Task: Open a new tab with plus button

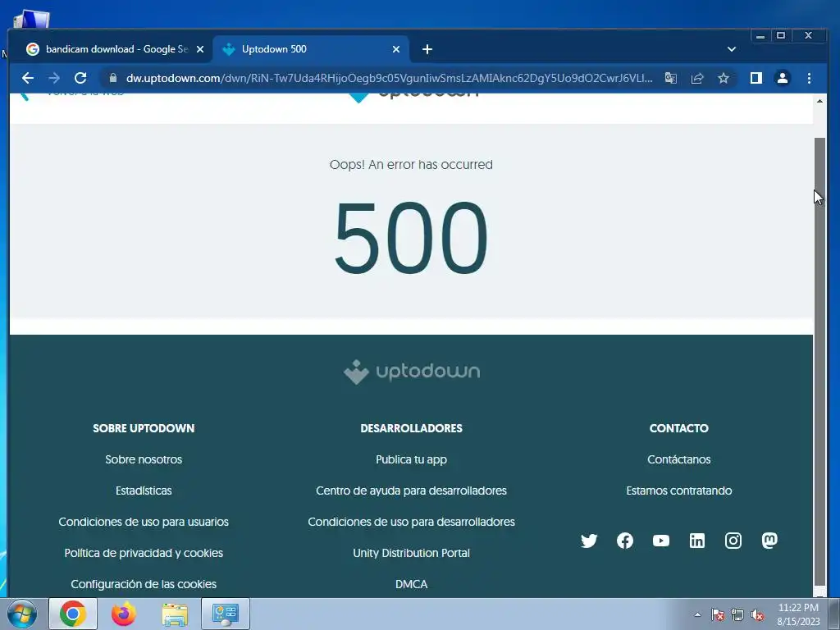Action: coord(427,49)
